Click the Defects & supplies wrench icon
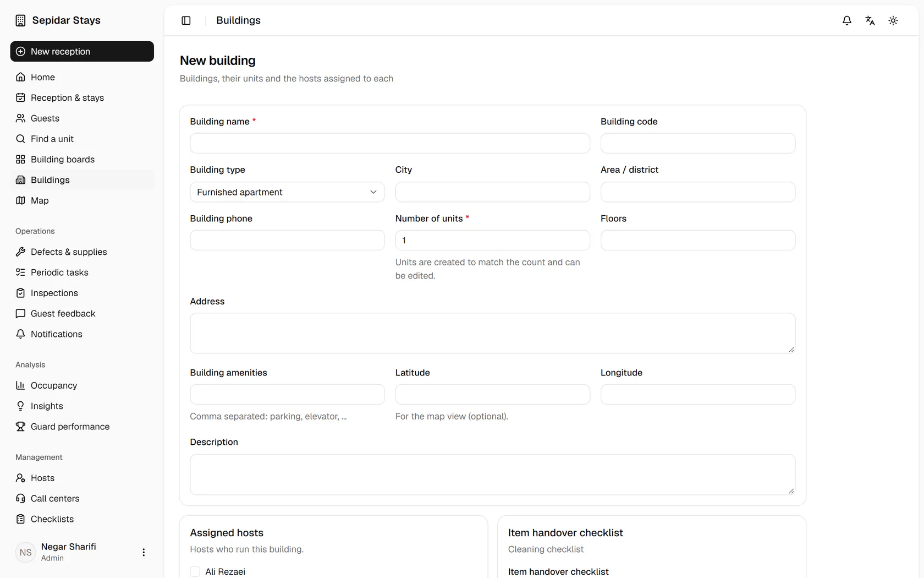The height and width of the screenshot is (578, 924). click(20, 252)
